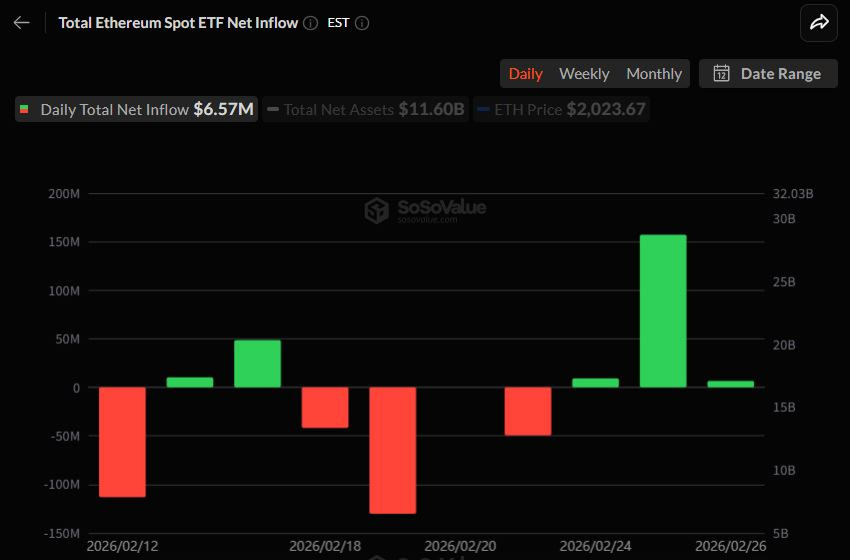This screenshot has height=560, width=850.
Task: Open the Date Range picker
Action: tap(768, 73)
